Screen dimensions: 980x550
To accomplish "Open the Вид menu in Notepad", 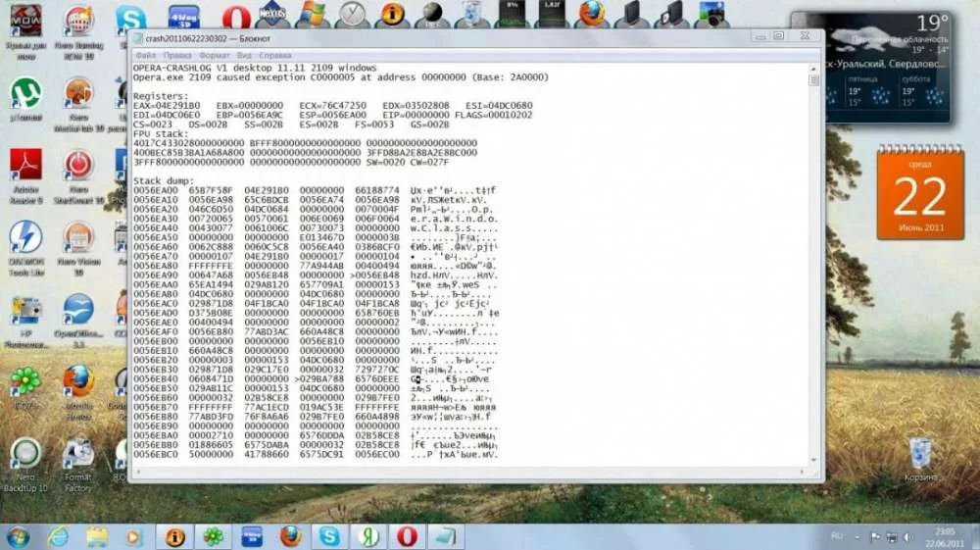I will point(244,56).
